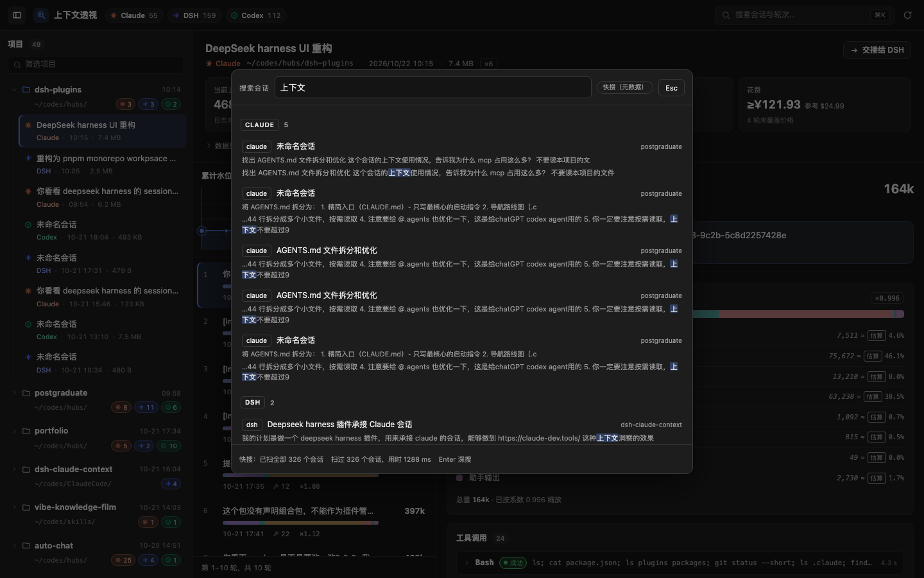The height and width of the screenshot is (578, 924).
Task: Toggle the Codex 112 filter chip
Action: tap(255, 15)
